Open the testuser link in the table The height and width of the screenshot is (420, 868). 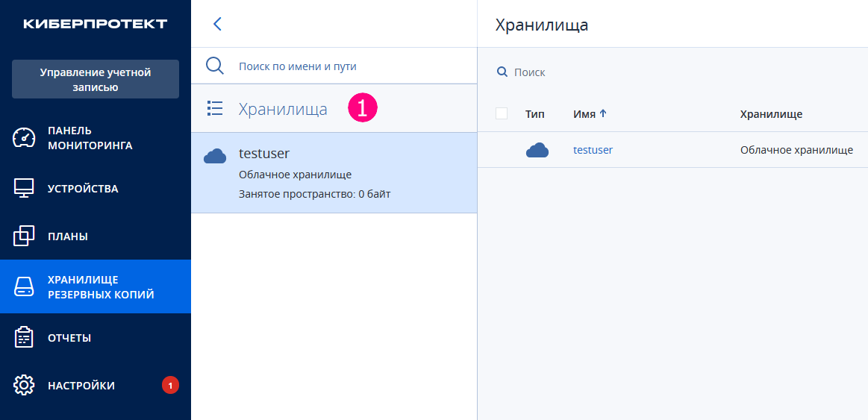pyautogui.click(x=593, y=149)
